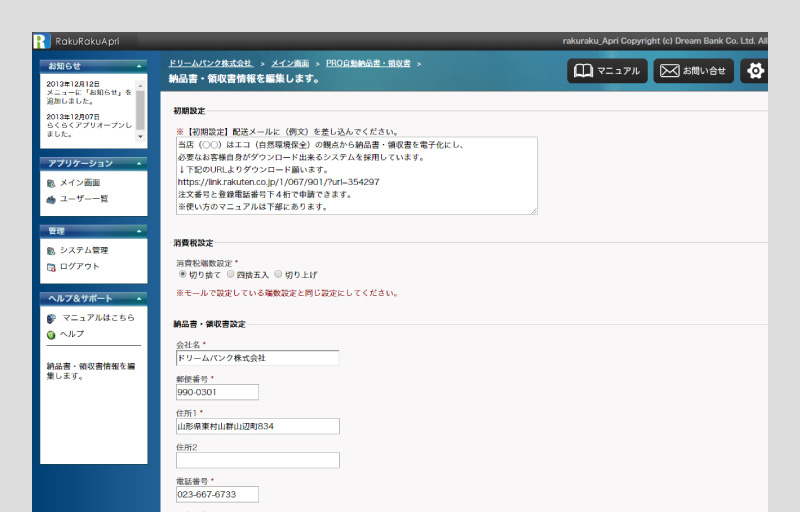This screenshot has width=800, height=512.
Task: Open settings via the gear icon
Action: point(755,71)
